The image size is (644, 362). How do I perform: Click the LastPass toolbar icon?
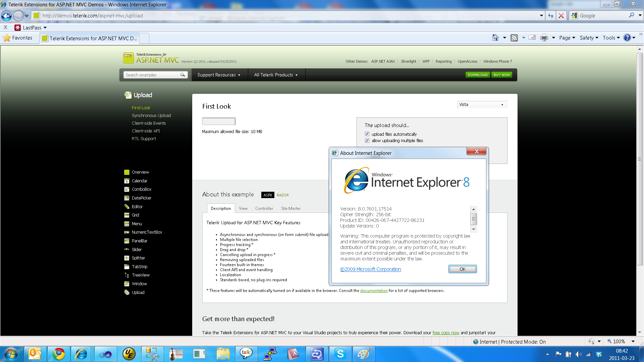[18, 27]
